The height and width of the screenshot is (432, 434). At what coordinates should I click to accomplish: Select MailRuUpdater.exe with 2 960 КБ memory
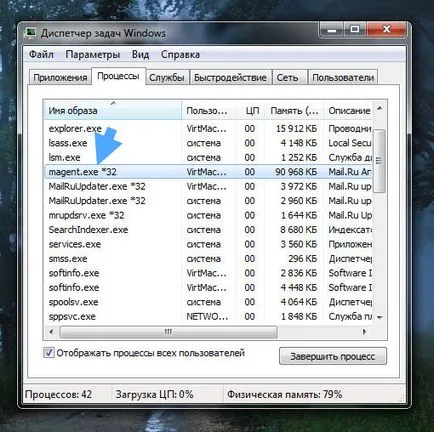tap(208, 201)
